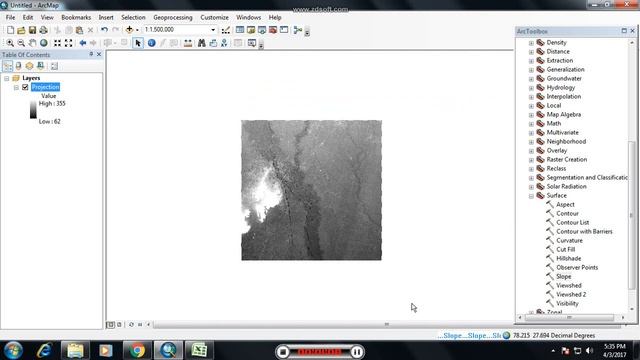Expand the Reclass toolset
The width and height of the screenshot is (640, 360).
531,169
